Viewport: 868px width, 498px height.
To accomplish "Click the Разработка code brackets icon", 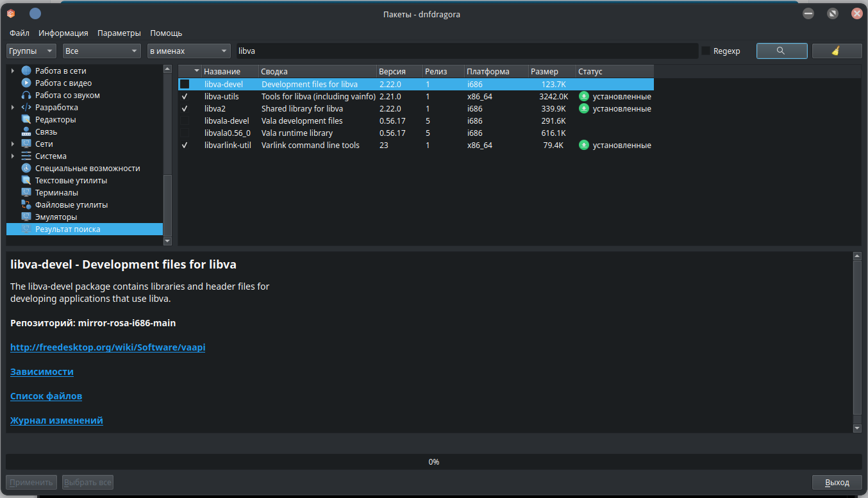I will click(x=26, y=107).
